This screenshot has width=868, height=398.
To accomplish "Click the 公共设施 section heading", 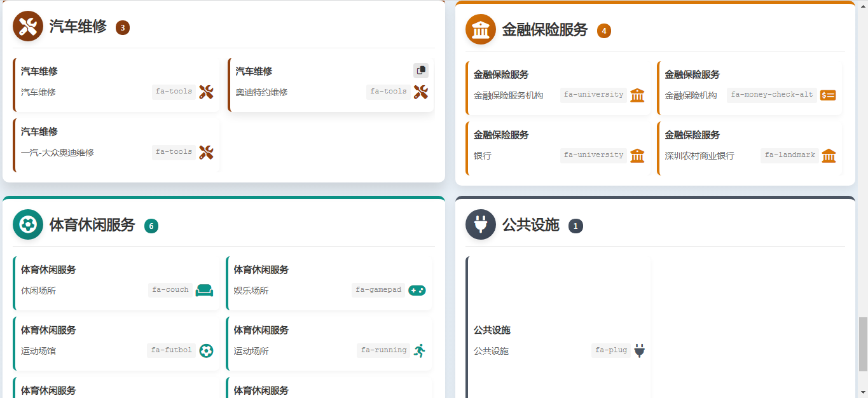I will click(x=531, y=225).
